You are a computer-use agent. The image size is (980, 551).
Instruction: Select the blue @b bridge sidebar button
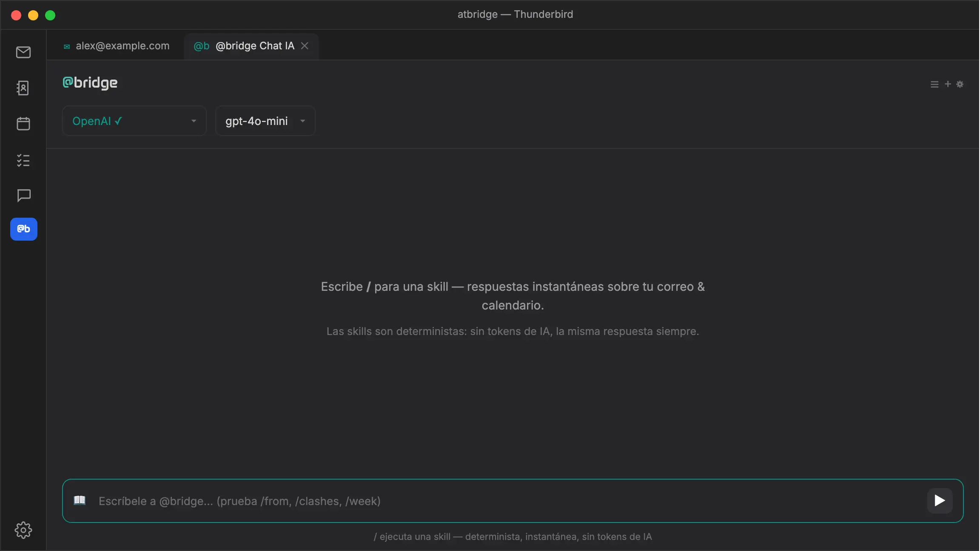coord(24,229)
